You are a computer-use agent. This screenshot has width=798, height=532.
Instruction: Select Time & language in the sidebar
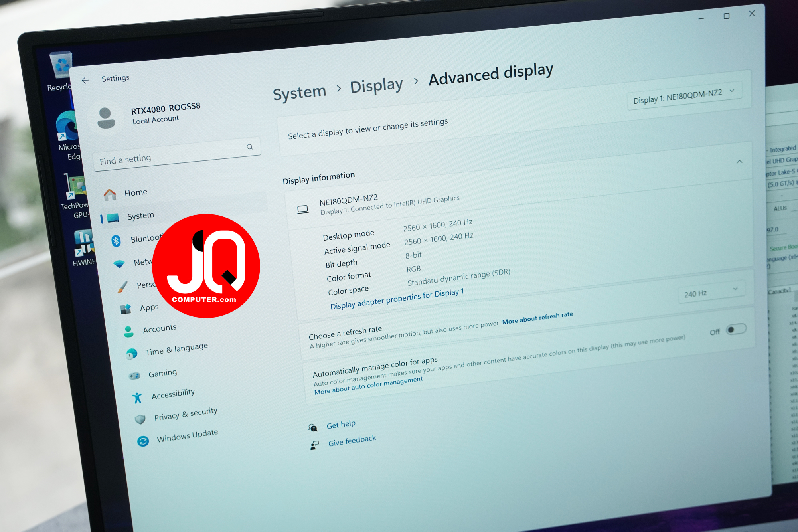pos(176,349)
